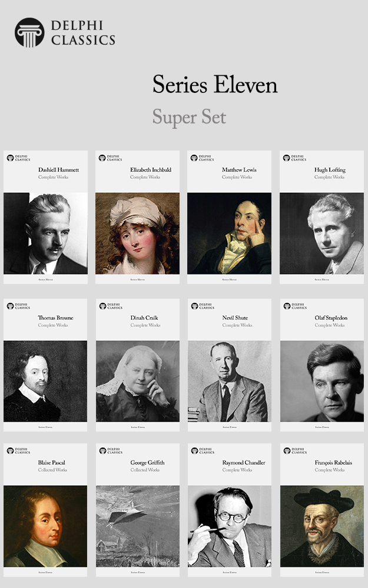The width and height of the screenshot is (368, 588).
Task: Open the Nevil Shute Complete Works cover
Action: click(230, 365)
